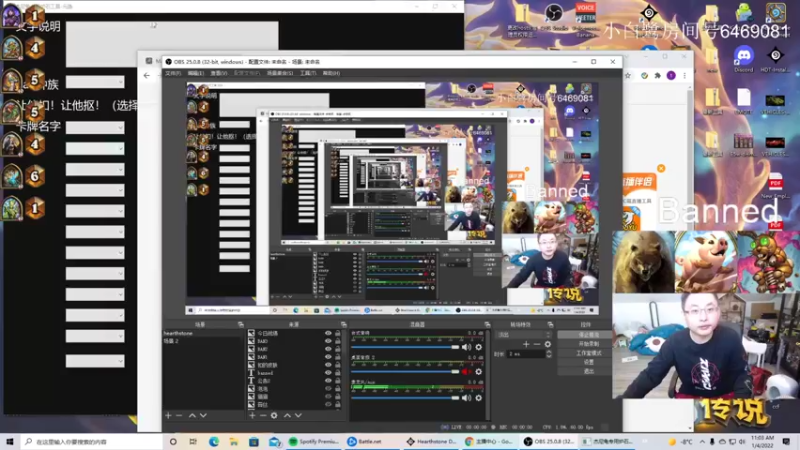Add a scene transition with plus icon
The height and width of the screenshot is (450, 800).
[x=526, y=344]
